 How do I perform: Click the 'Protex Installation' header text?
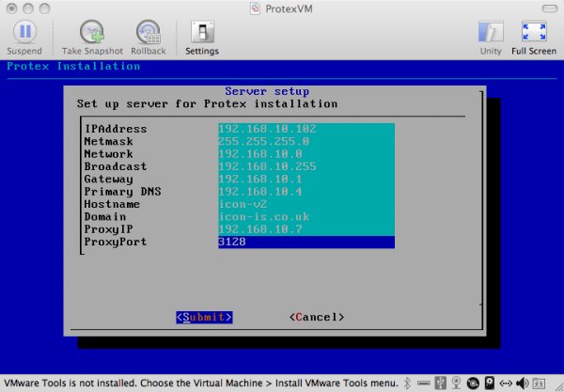(x=73, y=66)
